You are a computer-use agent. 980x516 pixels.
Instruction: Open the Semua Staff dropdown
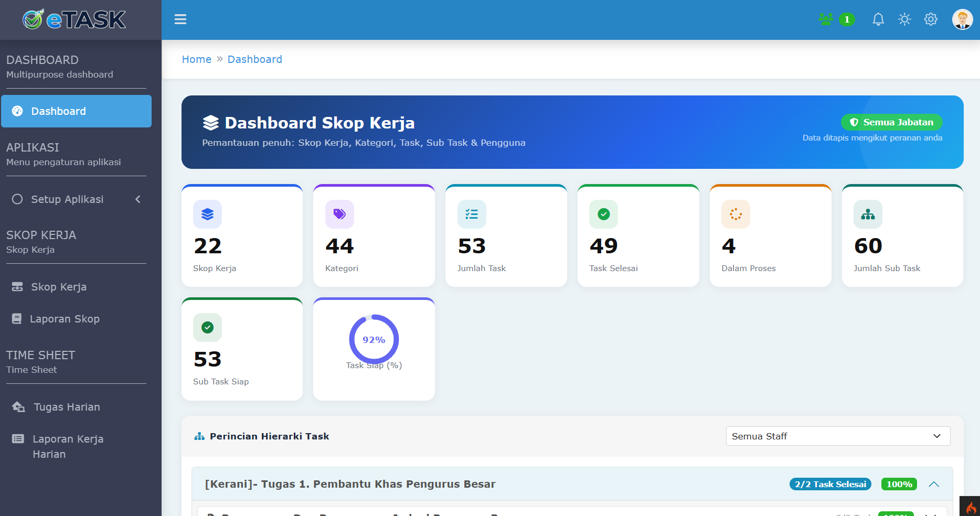pyautogui.click(x=838, y=436)
